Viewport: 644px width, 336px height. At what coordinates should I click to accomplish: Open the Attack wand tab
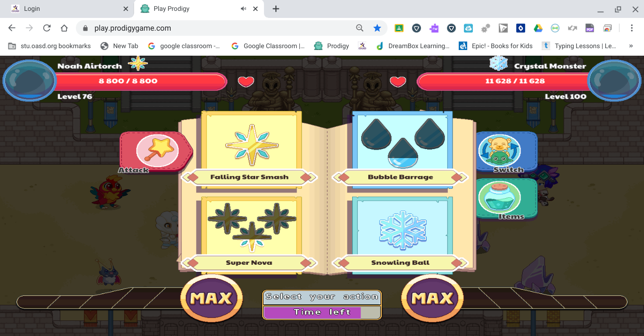point(156,152)
